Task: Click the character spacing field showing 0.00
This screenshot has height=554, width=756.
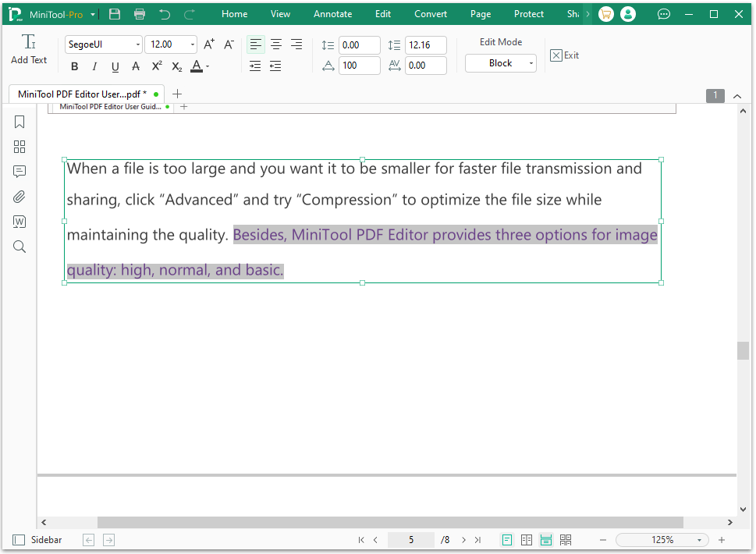Action: pos(426,66)
